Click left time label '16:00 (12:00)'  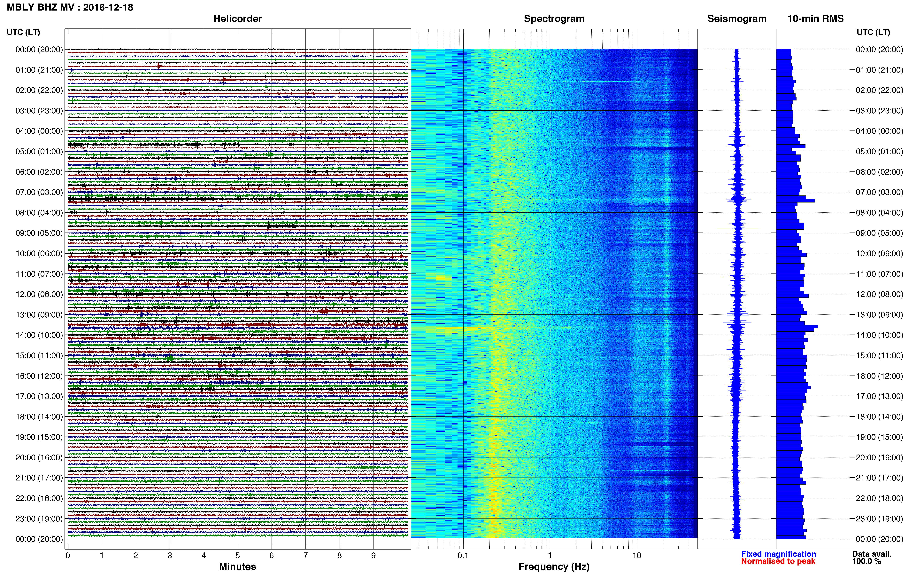pos(39,376)
